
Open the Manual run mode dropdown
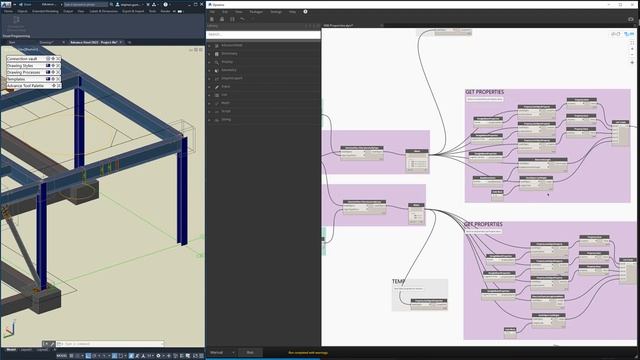(222, 352)
